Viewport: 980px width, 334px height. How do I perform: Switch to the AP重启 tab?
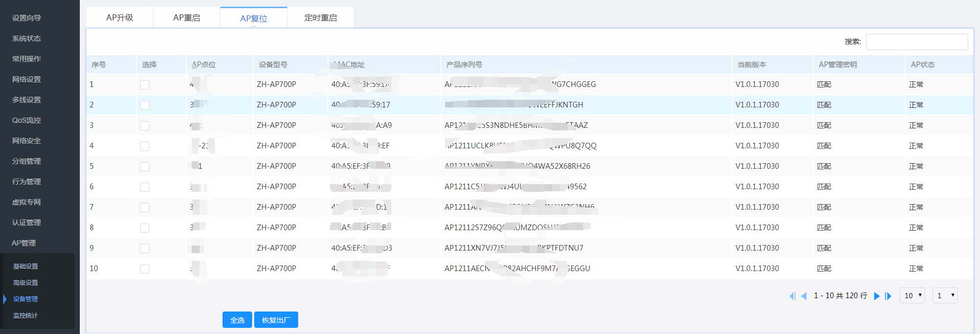pyautogui.click(x=187, y=18)
